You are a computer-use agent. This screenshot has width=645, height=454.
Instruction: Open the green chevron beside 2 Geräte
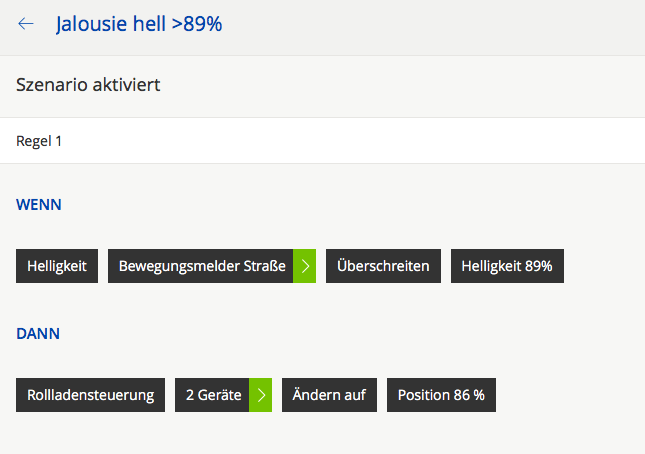[261, 395]
